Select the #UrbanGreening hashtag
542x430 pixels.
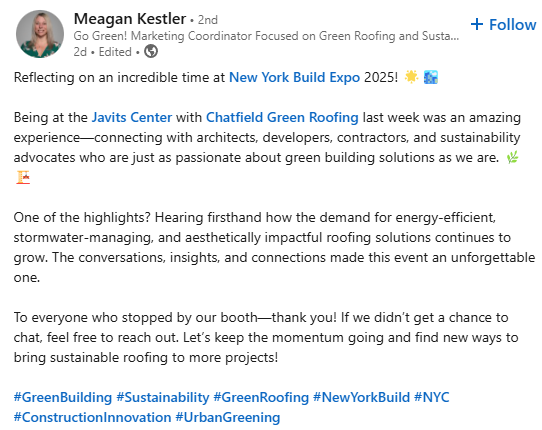click(228, 418)
